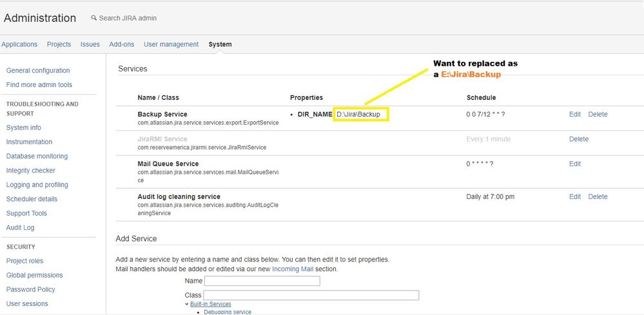Viewport: 644px width, 315px height.
Task: Select the 'Every 1 minute' schedule text
Action: click(489, 139)
